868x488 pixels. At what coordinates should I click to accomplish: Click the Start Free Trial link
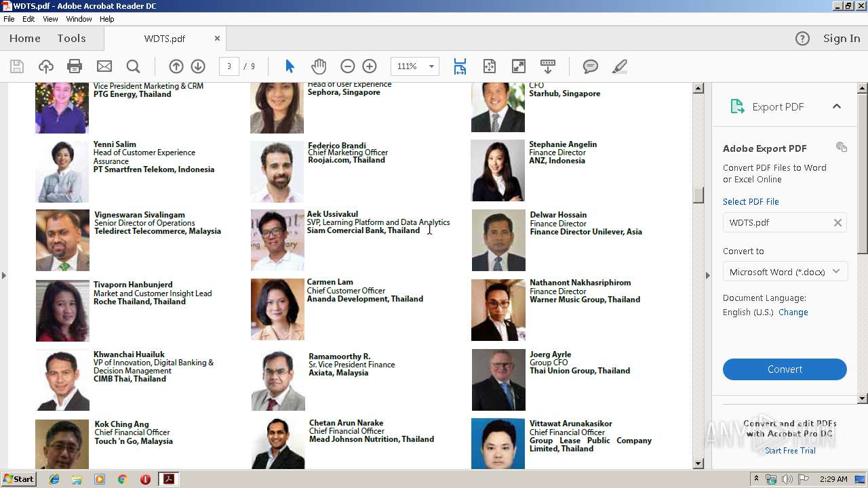pyautogui.click(x=790, y=451)
